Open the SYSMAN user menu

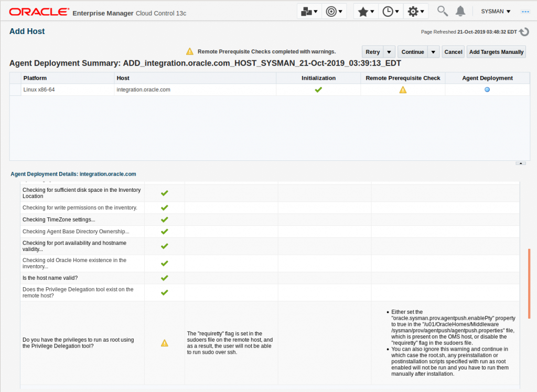496,12
